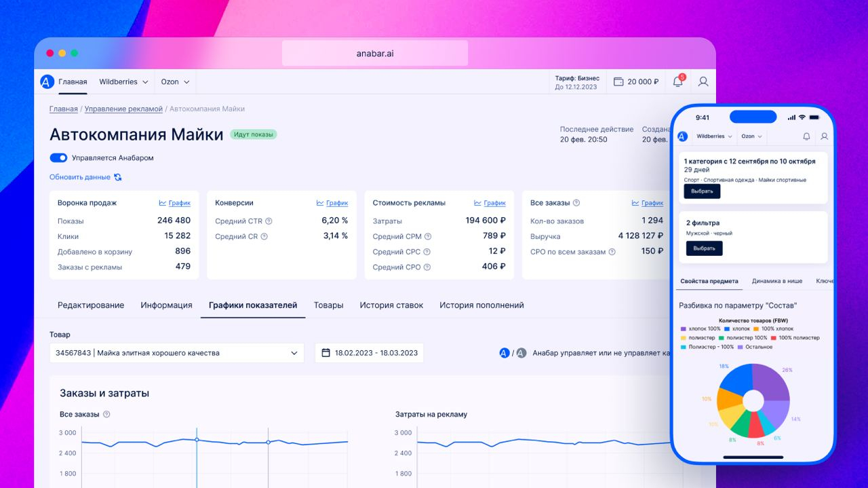
Task: Expand Ozon dropdown in phone app
Action: click(x=751, y=136)
